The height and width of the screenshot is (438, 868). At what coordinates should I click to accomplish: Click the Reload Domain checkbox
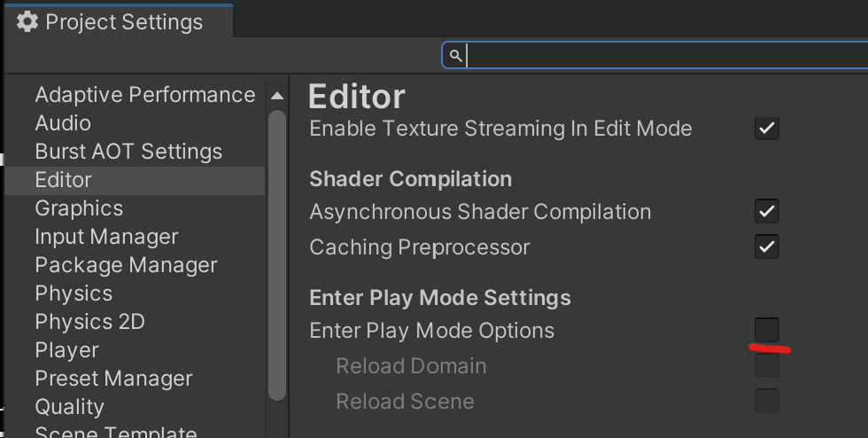tap(767, 365)
